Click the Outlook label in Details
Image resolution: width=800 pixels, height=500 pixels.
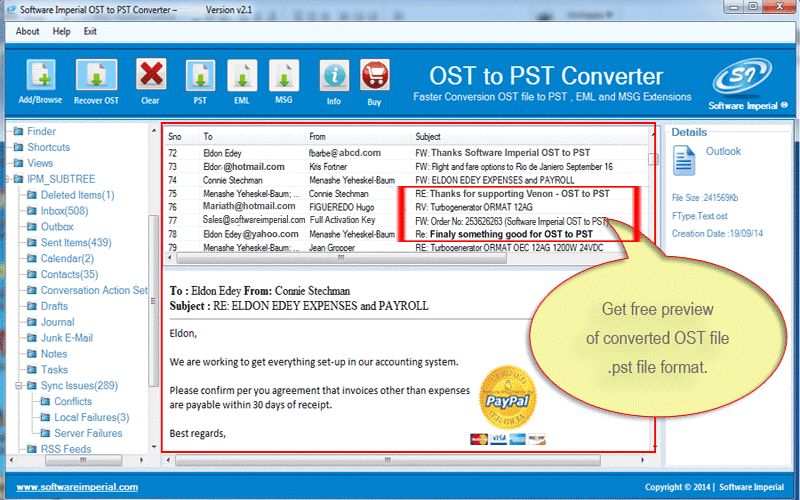pyautogui.click(x=723, y=151)
